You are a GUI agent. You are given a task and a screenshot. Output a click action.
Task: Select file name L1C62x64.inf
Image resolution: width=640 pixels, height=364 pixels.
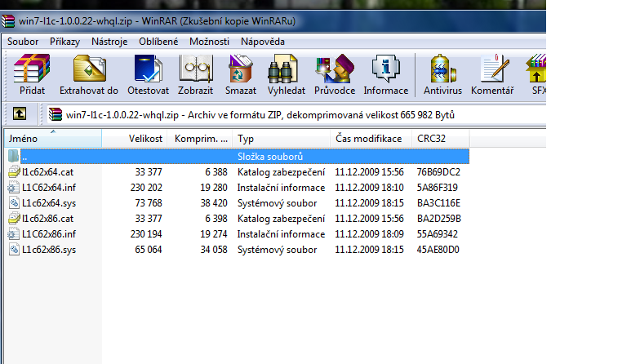[x=49, y=188]
